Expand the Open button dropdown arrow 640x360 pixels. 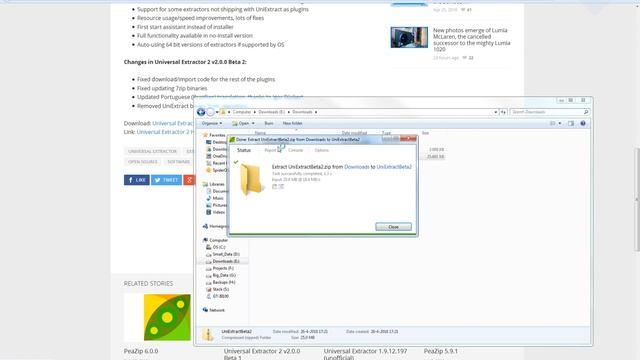click(253, 123)
